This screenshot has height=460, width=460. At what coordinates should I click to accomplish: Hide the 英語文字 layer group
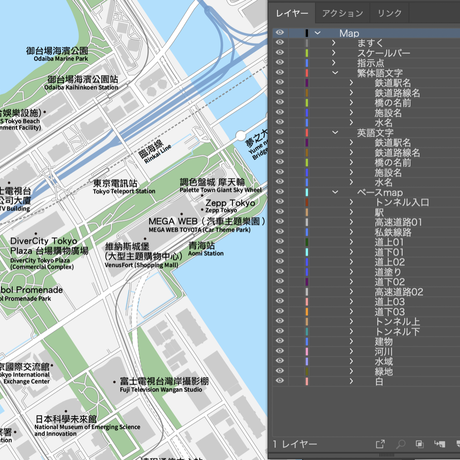280,132
